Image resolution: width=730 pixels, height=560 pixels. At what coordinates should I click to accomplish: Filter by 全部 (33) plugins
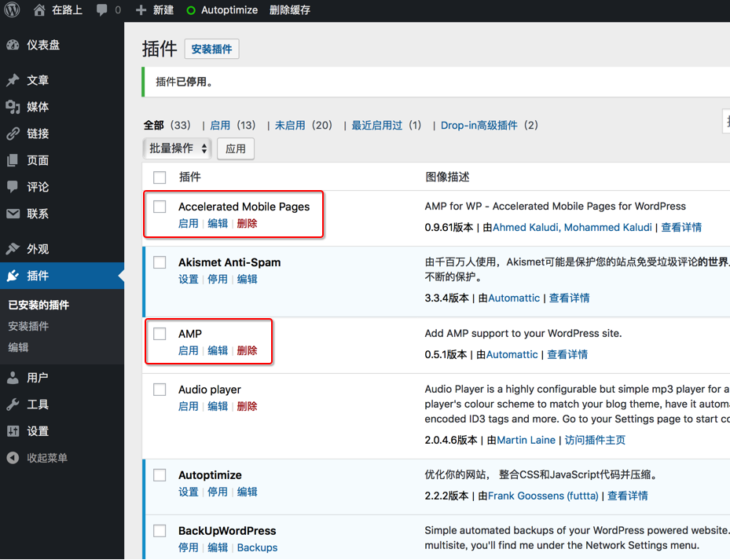(x=167, y=125)
